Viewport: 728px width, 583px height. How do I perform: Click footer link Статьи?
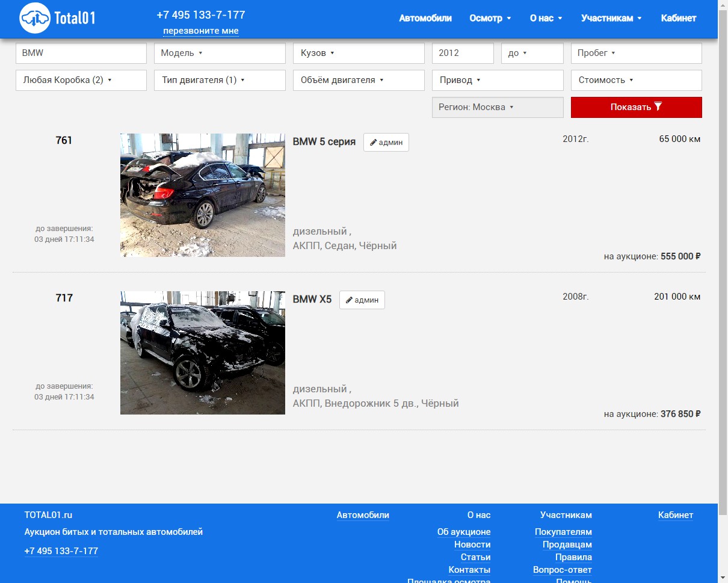click(475, 557)
